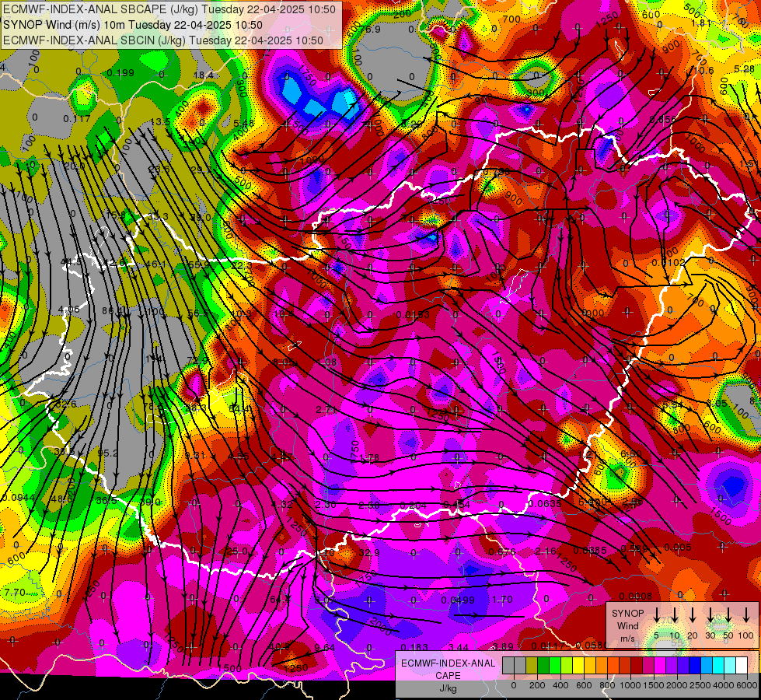The image size is (761, 700).
Task: Click the station value '0.0153'
Action: (x=413, y=315)
